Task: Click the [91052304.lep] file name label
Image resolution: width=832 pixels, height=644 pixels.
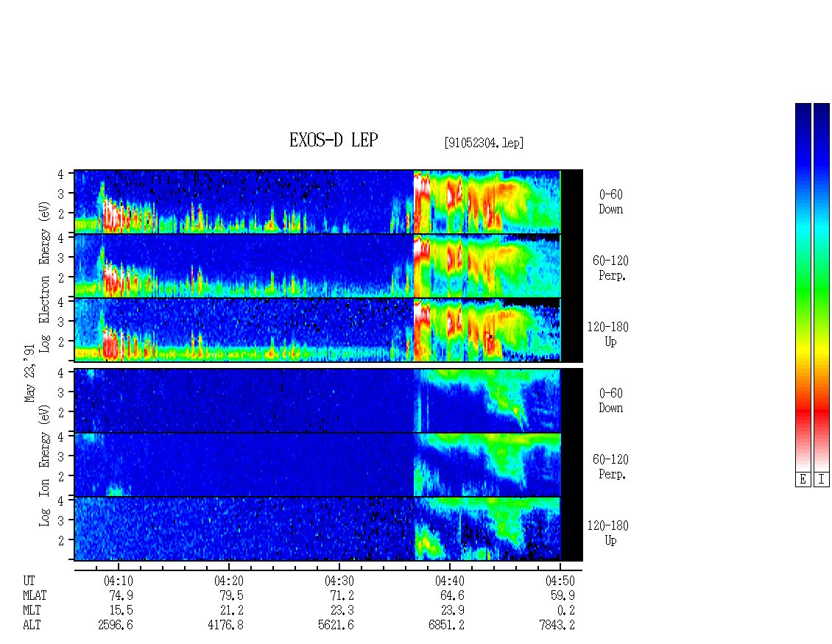Action: (484, 143)
